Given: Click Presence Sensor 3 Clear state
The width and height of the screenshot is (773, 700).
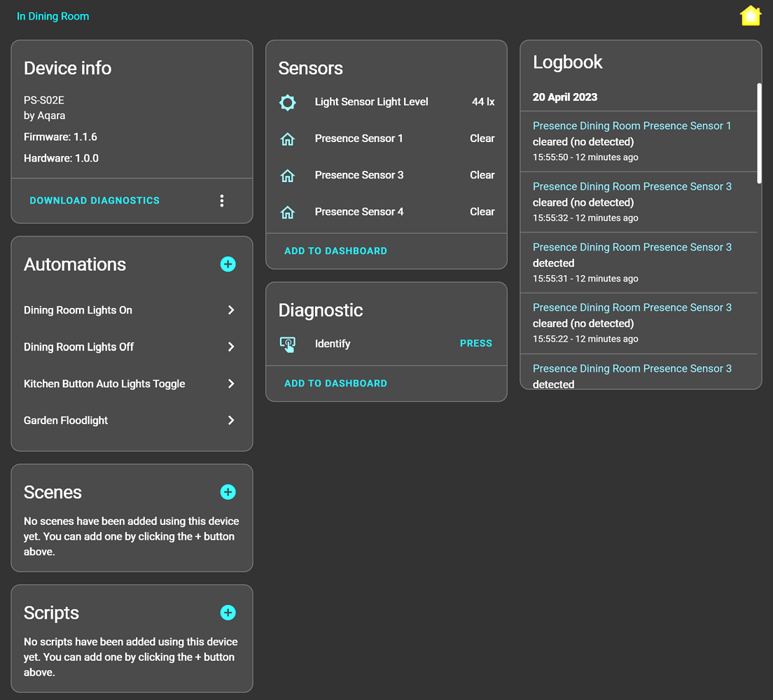Looking at the screenshot, I should point(482,175).
